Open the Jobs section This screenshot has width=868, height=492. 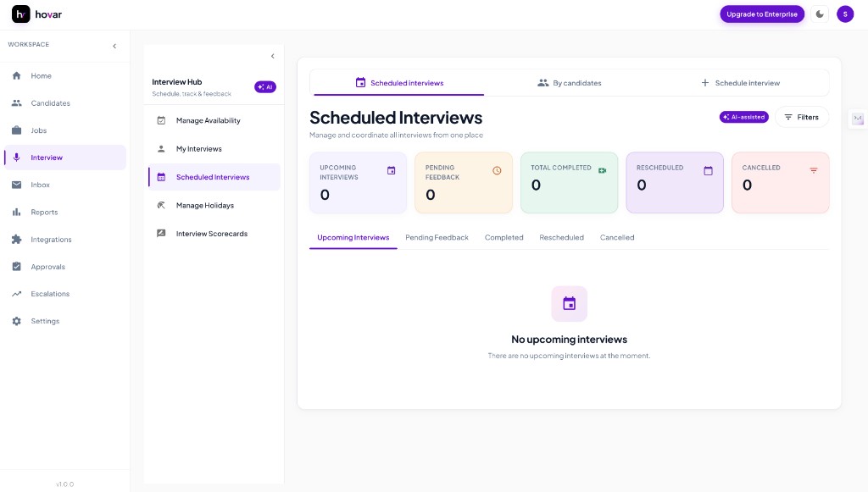[64, 130]
